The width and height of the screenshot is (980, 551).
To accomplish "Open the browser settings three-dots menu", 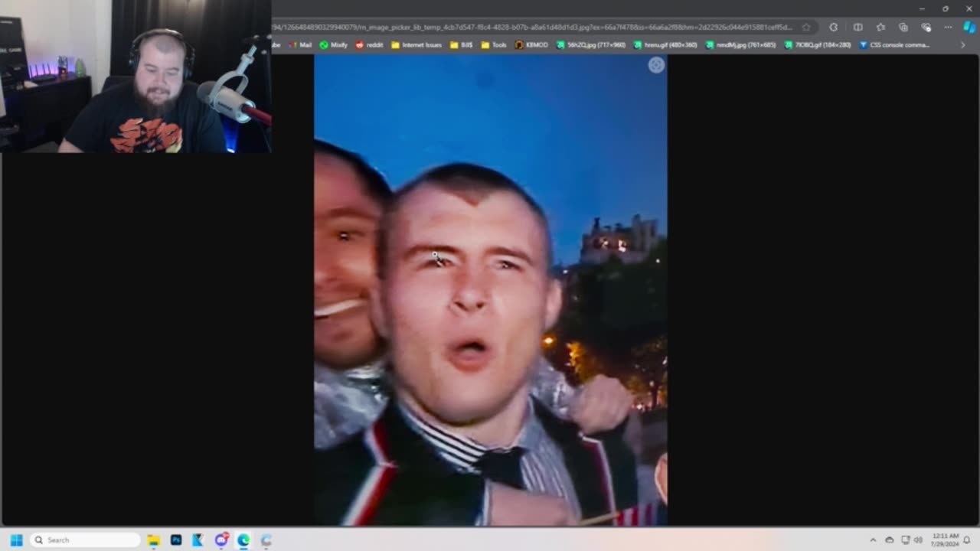I will 948,27.
